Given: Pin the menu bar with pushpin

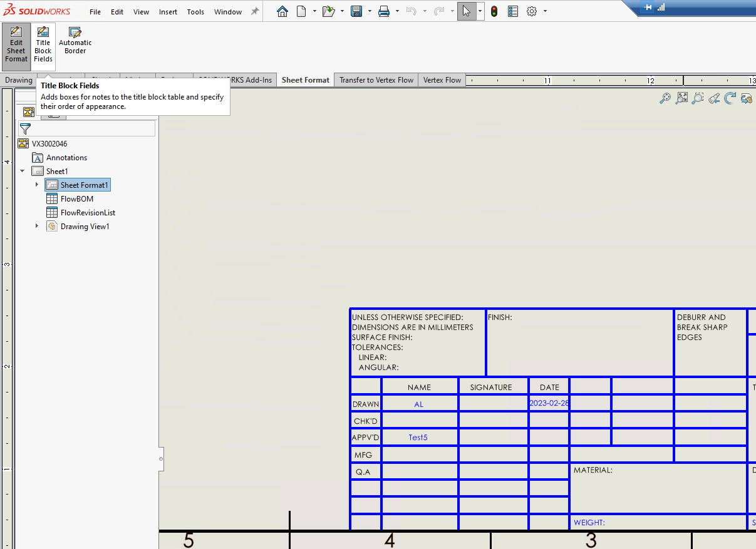Looking at the screenshot, I should click(255, 11).
